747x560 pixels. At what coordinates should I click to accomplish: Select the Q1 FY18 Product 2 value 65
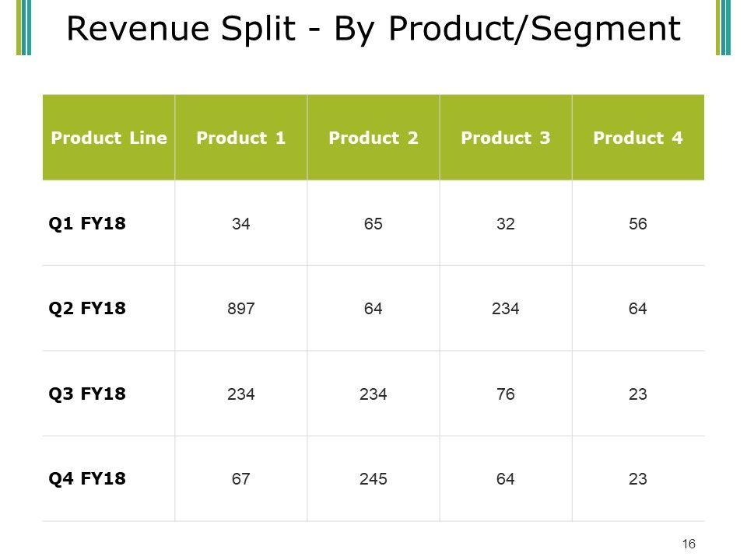pos(373,224)
